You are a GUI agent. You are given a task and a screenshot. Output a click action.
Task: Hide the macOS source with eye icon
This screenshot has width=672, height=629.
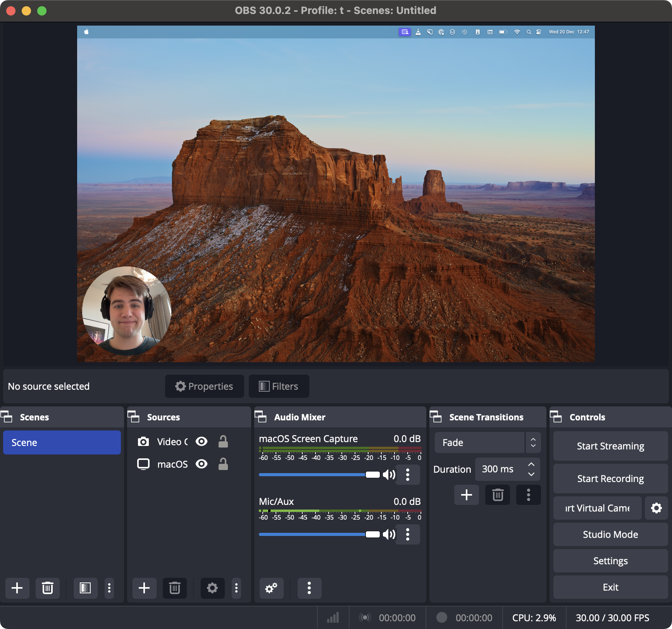202,464
